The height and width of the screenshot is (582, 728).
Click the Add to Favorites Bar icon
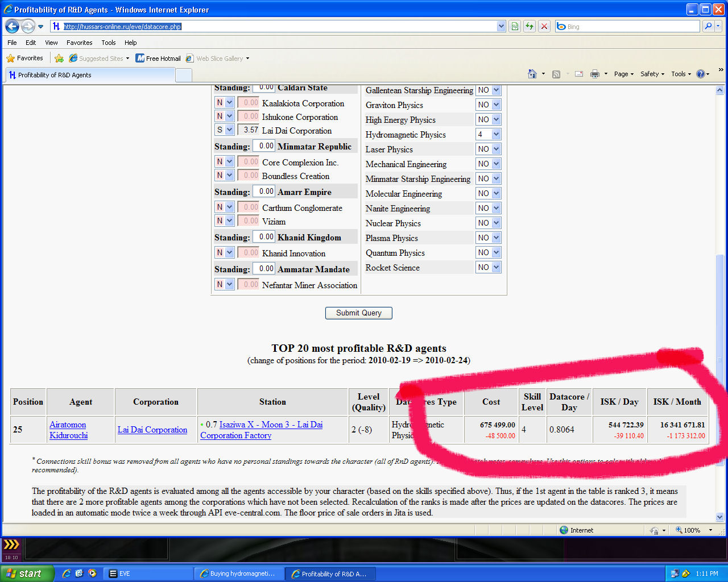tap(59, 58)
